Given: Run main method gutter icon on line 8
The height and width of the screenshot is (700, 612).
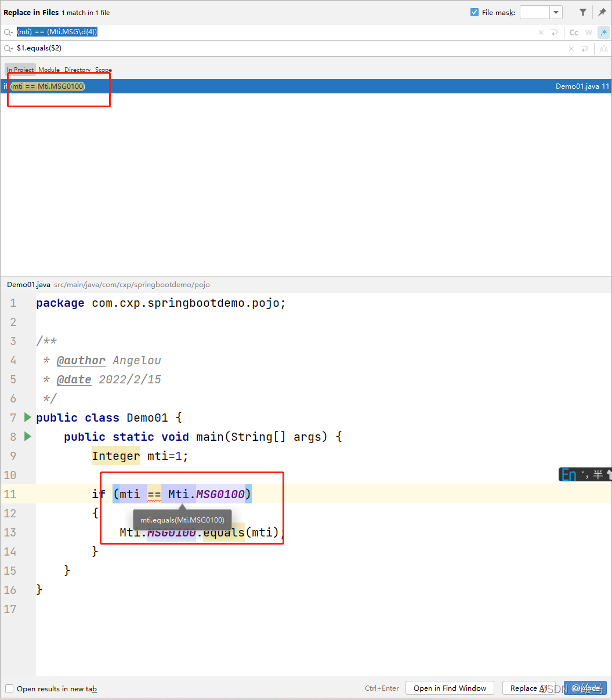Looking at the screenshot, I should [27, 436].
